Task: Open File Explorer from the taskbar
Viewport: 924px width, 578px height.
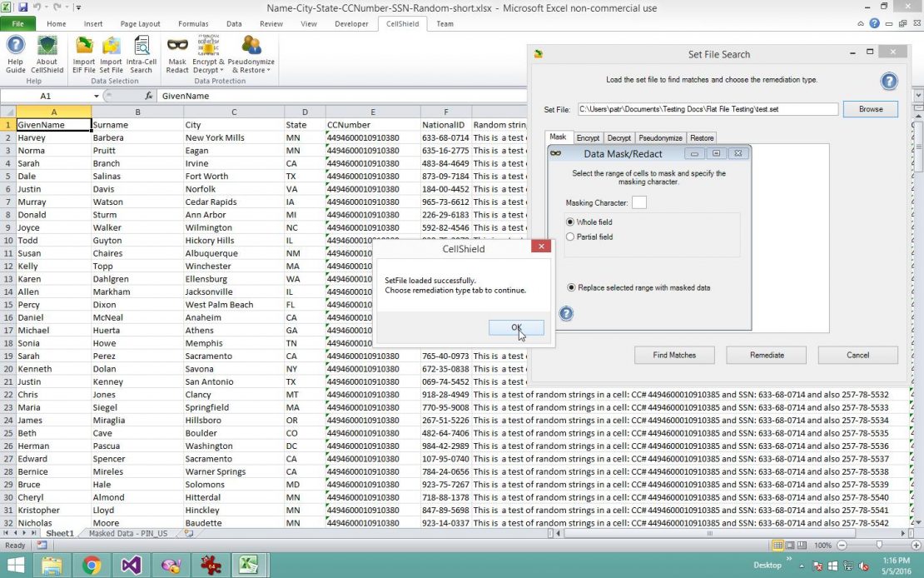Action: pos(52,566)
